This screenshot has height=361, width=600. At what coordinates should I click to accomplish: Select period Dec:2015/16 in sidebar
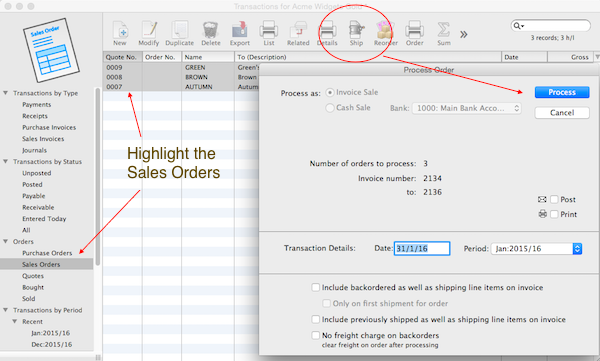click(x=52, y=345)
